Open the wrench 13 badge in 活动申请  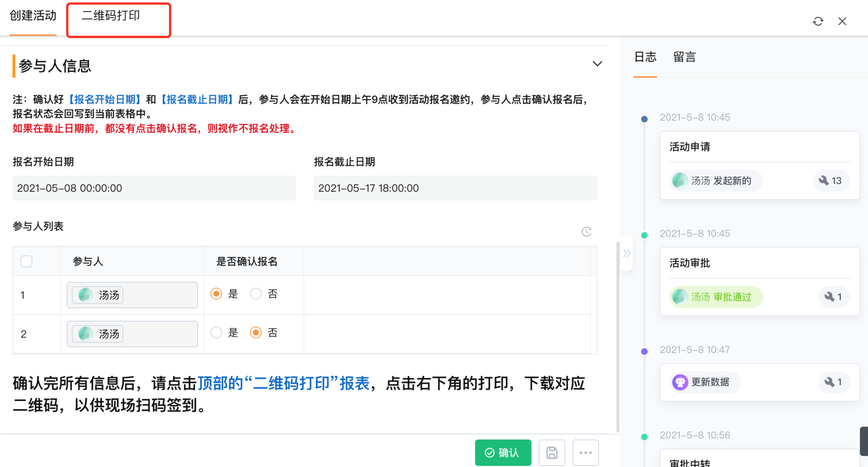831,181
